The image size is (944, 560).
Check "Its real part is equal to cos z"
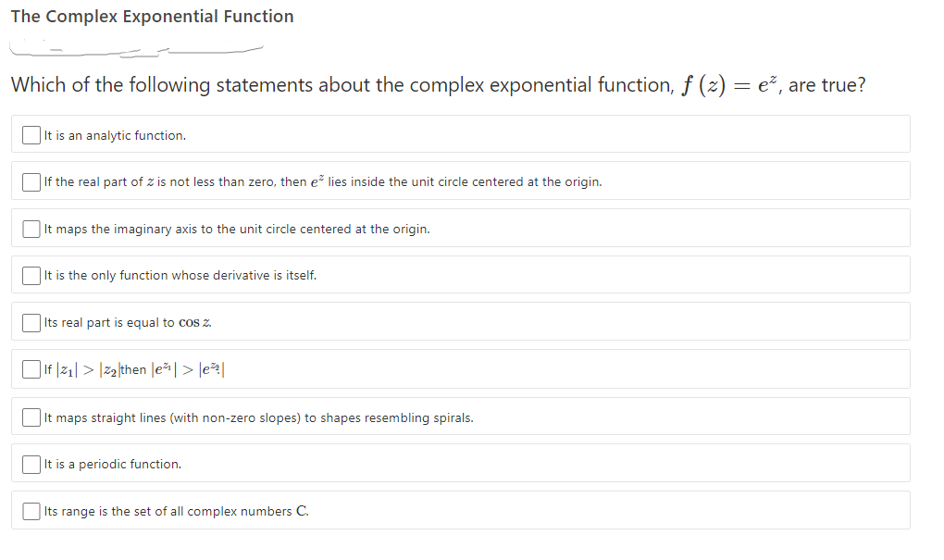coord(31,322)
